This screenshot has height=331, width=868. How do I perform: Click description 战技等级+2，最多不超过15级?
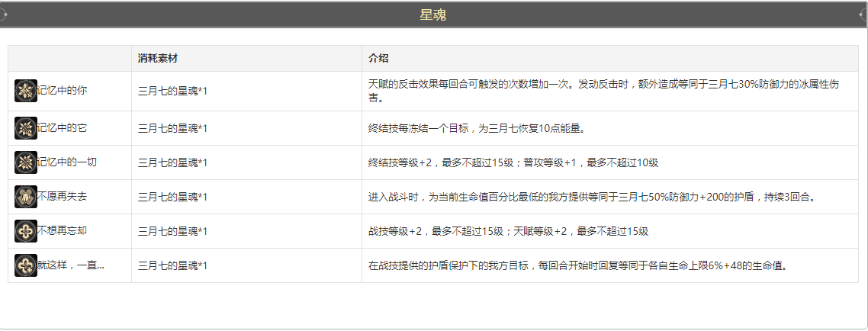508,231
